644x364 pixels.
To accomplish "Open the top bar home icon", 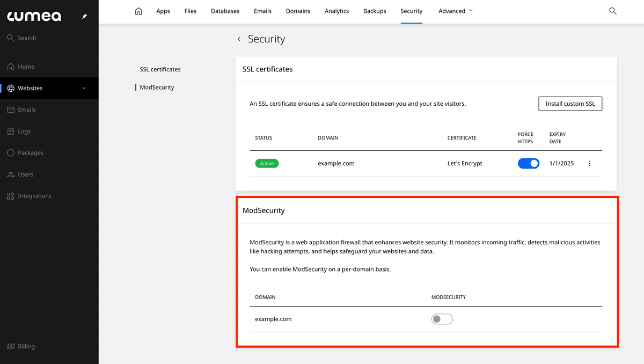I will click(138, 11).
